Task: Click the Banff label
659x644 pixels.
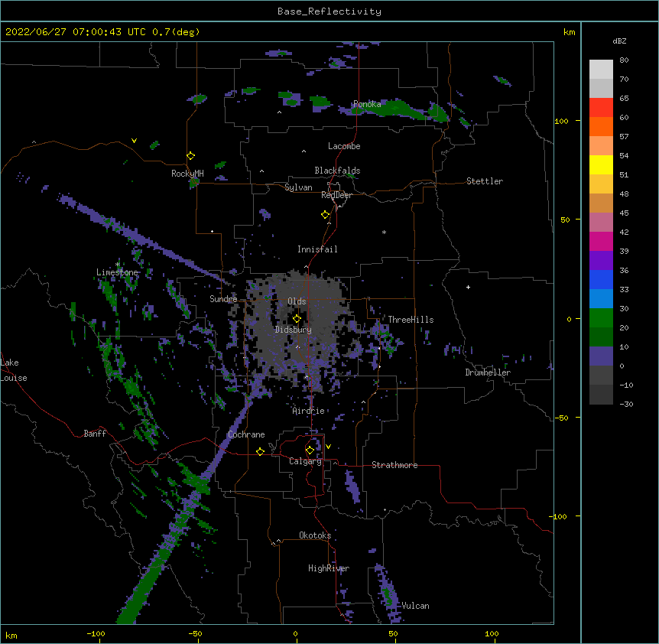Action: [95, 434]
